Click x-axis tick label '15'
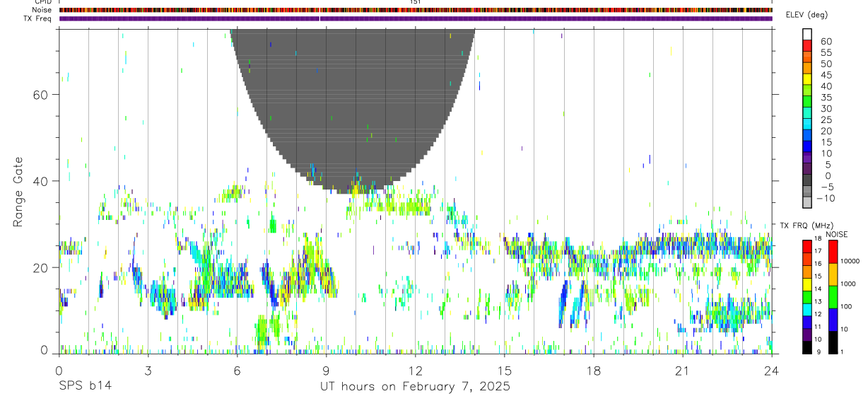Screen dimensions: 868x401 coord(504,370)
